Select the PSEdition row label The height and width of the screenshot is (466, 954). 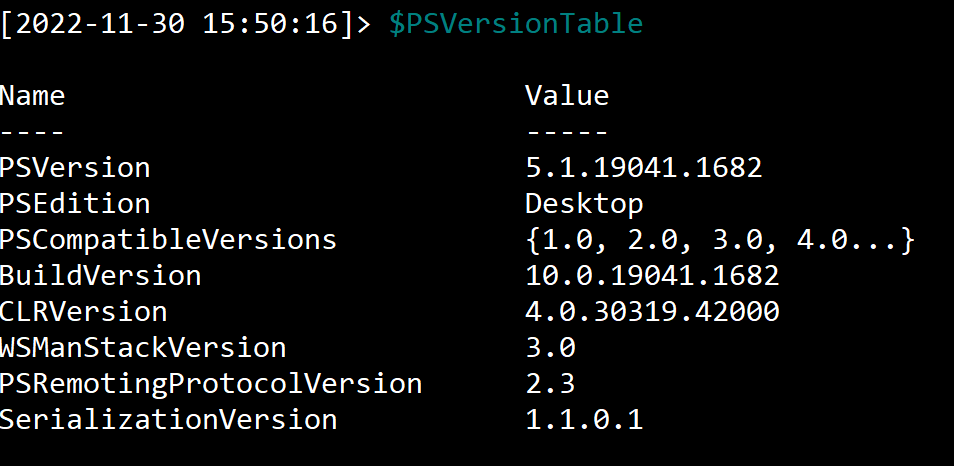coord(75,203)
